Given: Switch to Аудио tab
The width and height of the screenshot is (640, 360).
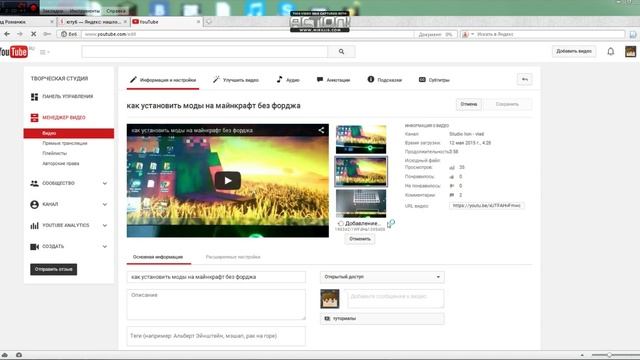Looking at the screenshot, I should click(288, 80).
